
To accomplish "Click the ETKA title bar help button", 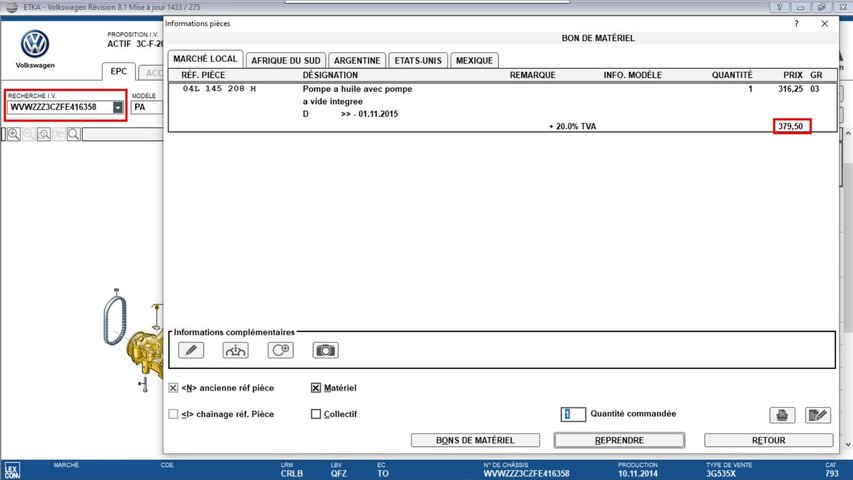I will tap(780, 7).
